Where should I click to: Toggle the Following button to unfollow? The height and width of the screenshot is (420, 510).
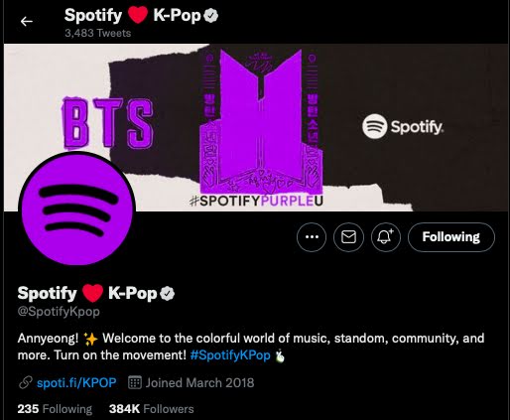pyautogui.click(x=451, y=237)
